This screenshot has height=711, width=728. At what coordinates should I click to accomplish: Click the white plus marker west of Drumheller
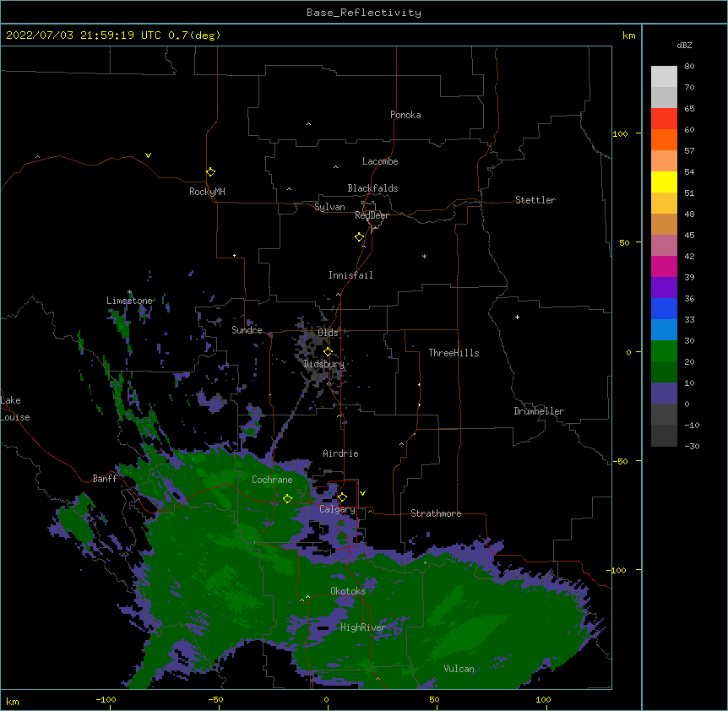517,317
